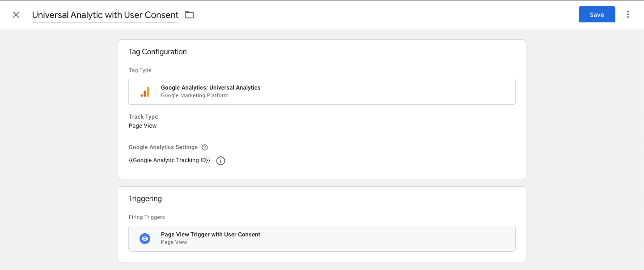Save the tag with the Save button
644x270 pixels.
597,14
